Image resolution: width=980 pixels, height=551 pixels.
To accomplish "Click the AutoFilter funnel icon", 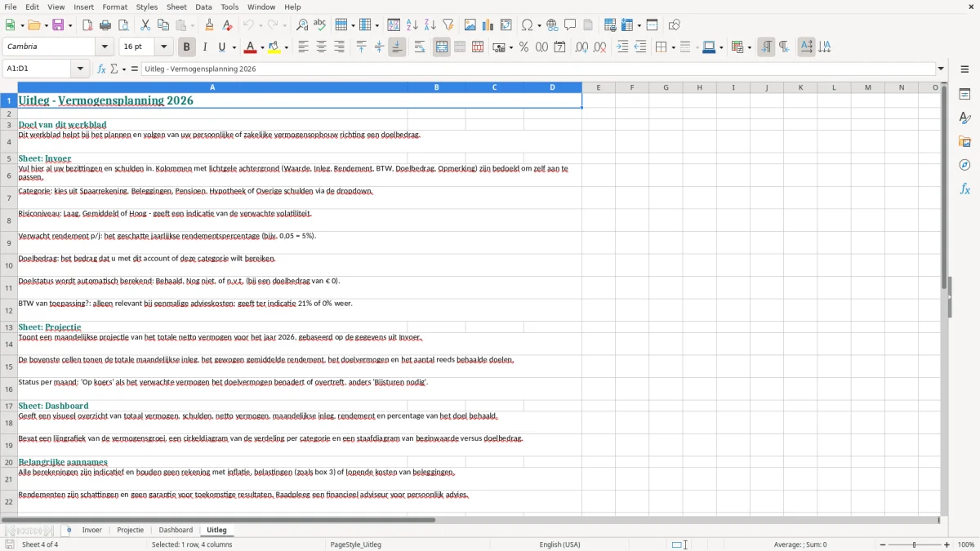I will coord(448,25).
